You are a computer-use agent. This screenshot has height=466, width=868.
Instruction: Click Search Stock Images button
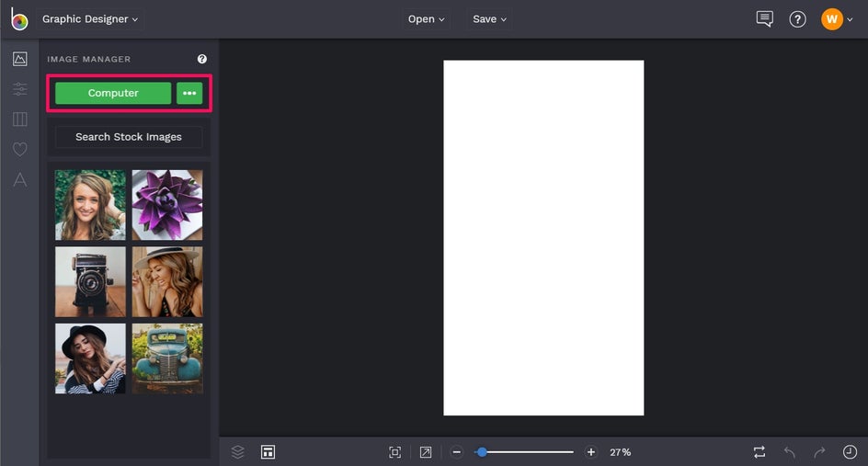pos(129,137)
